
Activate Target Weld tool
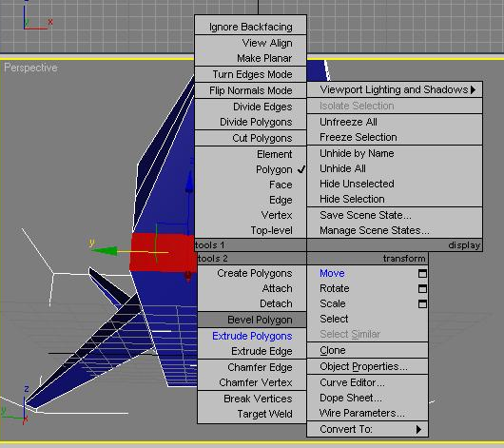pos(252,414)
